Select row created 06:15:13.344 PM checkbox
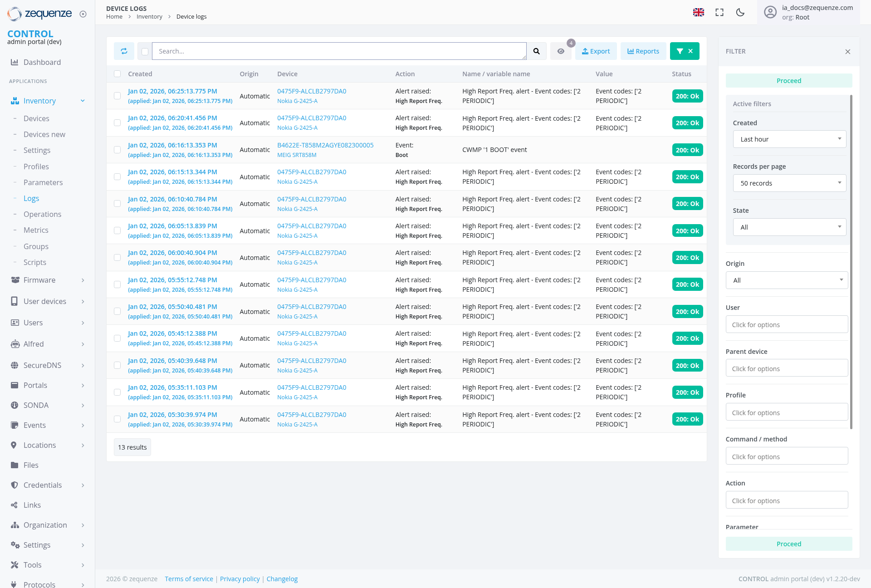Viewport: 871px width, 588px height. 117,176
